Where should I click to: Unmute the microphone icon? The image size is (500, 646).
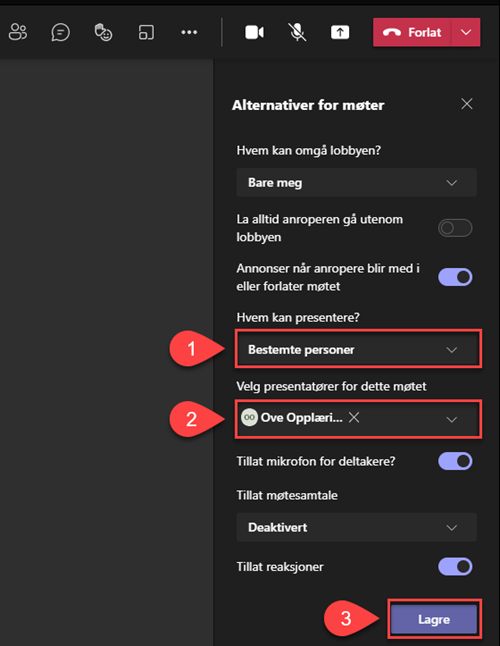[297, 32]
